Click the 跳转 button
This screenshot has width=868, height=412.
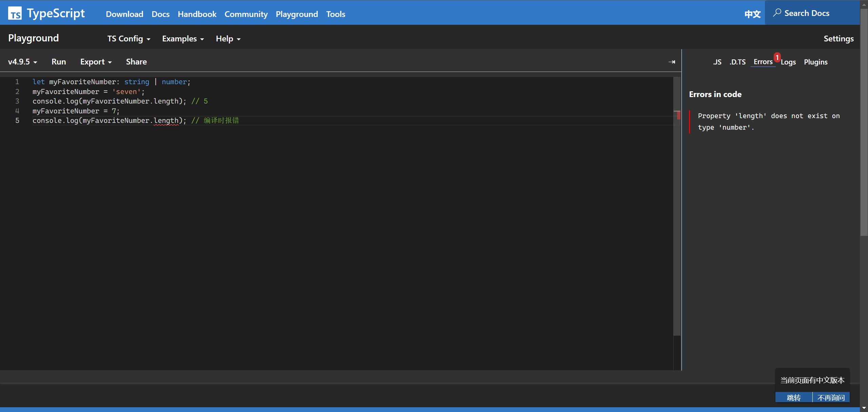point(793,397)
